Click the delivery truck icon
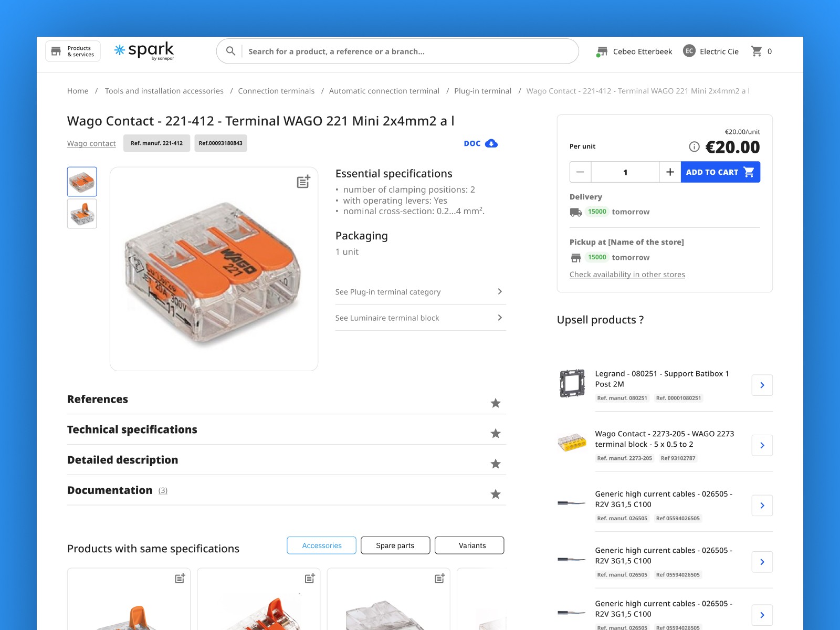The image size is (840, 630). (x=576, y=212)
